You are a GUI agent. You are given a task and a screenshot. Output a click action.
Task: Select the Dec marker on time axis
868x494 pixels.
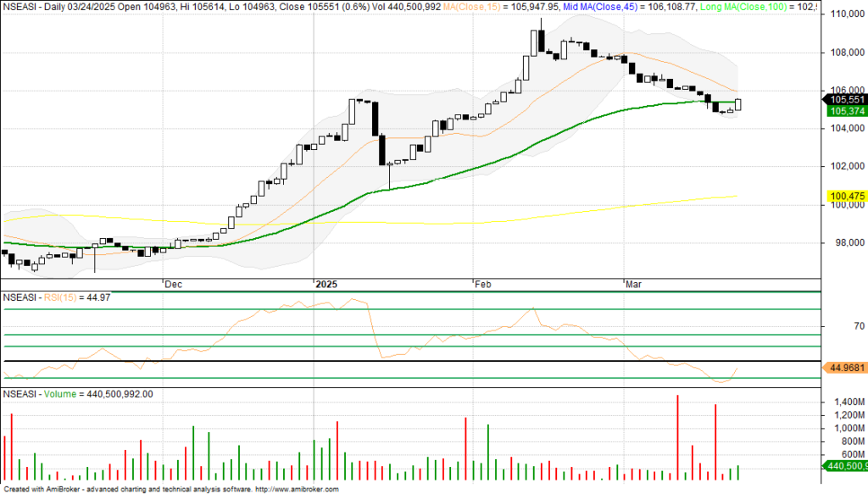pos(173,286)
